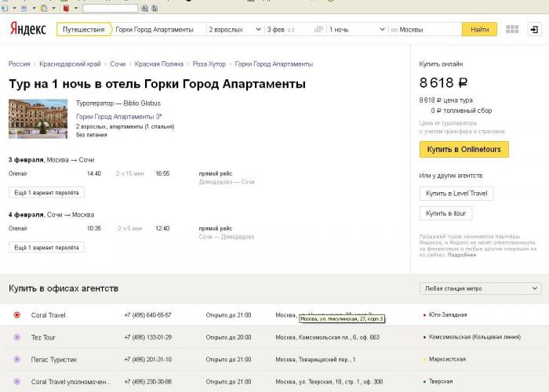The height and width of the screenshot is (392, 549).
Task: Click the Coral Travel red marker icon
Action: coord(16,315)
